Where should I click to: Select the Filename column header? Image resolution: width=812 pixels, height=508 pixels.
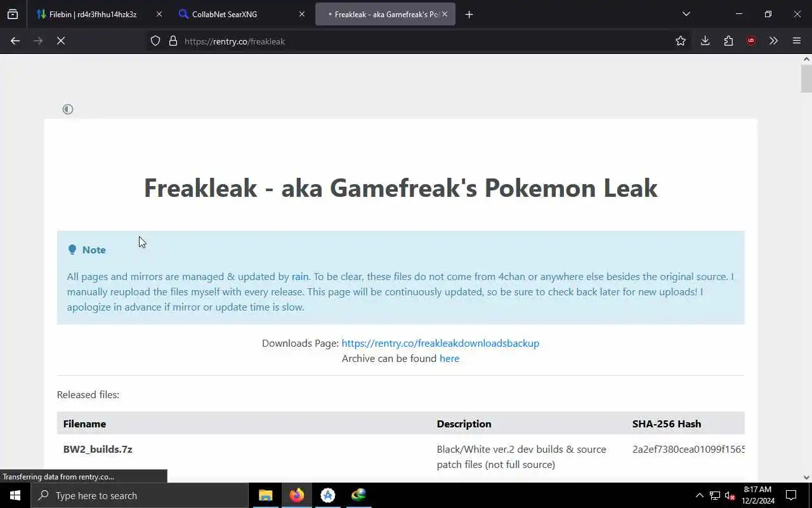click(x=84, y=424)
